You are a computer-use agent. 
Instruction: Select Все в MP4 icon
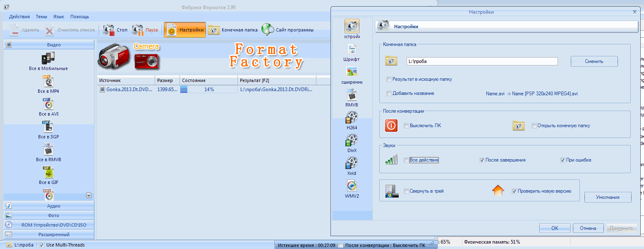(x=48, y=81)
